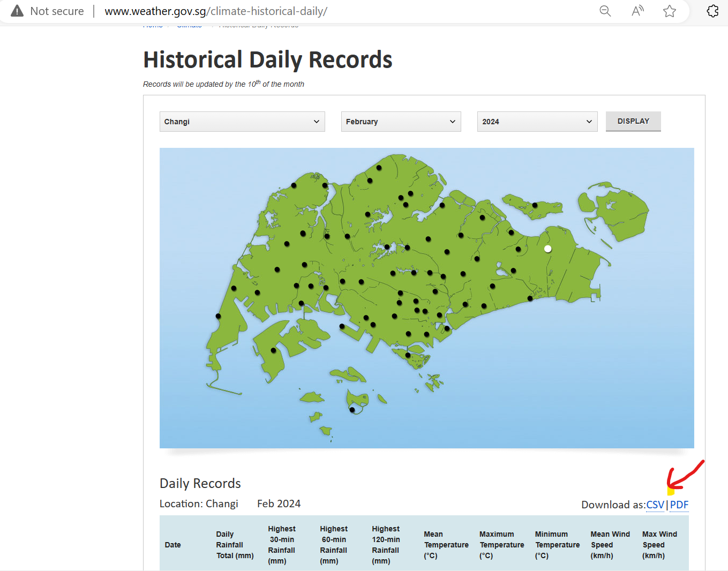Click the Daily Rainfall Total column header

click(235, 545)
